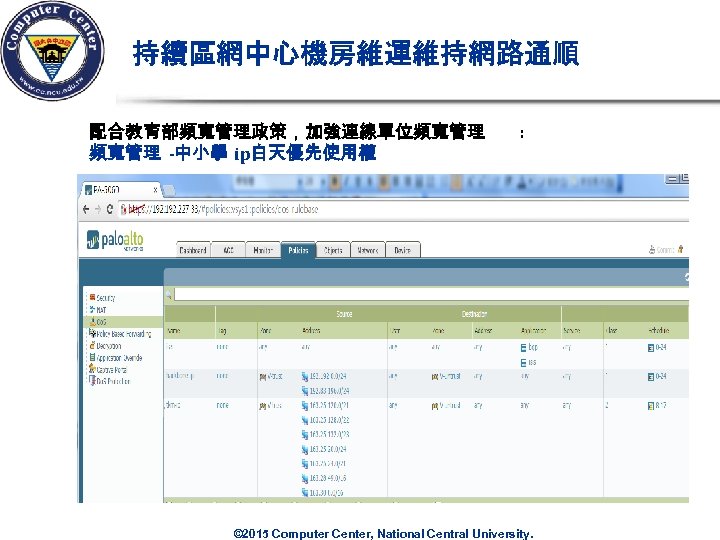This screenshot has height=540, width=720.
Task: Open Decryption policies in sidebar
Action: (x=105, y=346)
